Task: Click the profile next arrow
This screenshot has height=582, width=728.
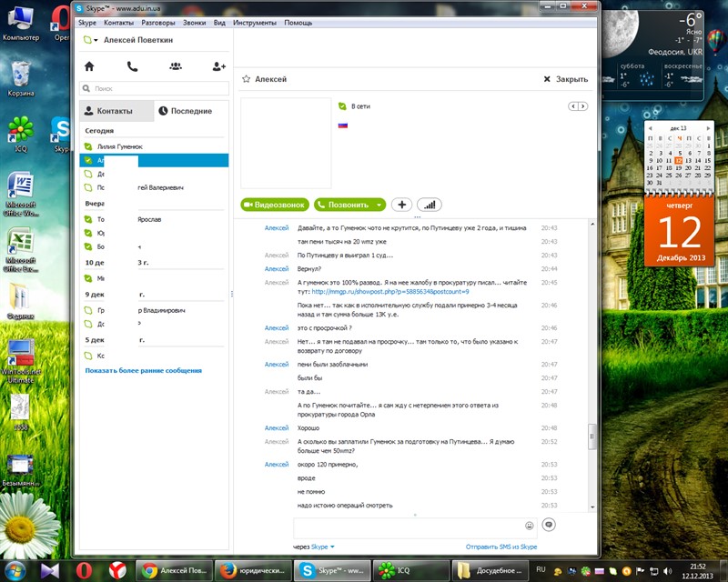Action: click(583, 106)
